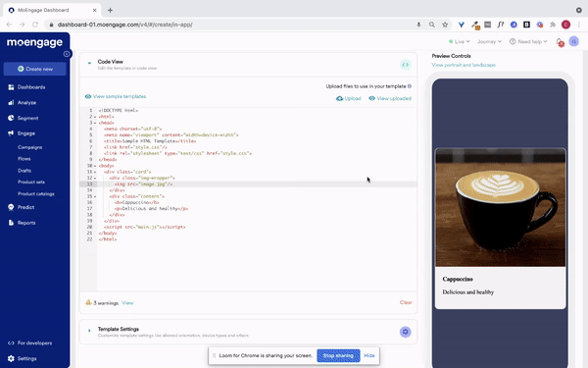This screenshot has height=368, width=588.
Task: Open the Predict section in the sidebar
Action: click(x=21, y=207)
